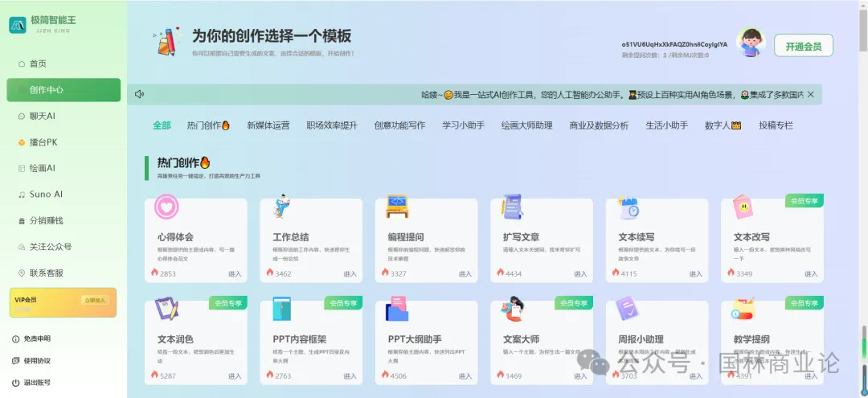The height and width of the screenshot is (398, 868).
Task: Switch to the 新媒体运营 tab
Action: (x=268, y=125)
